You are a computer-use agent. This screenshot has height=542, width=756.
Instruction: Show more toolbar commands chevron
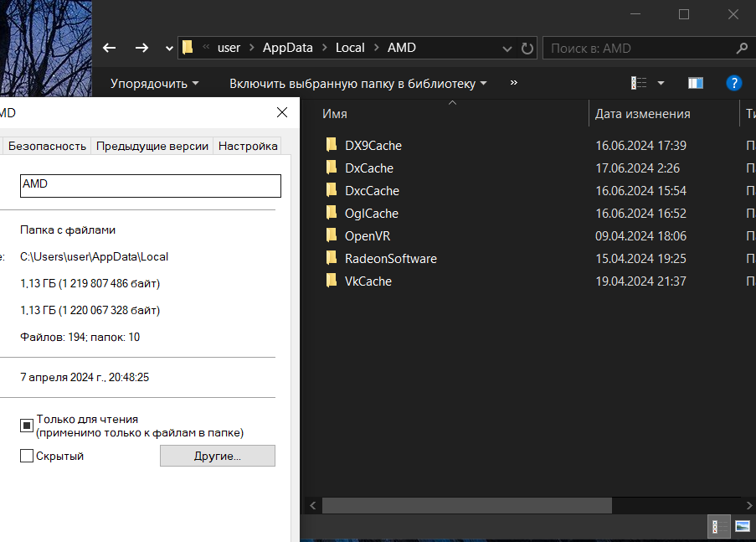(513, 83)
